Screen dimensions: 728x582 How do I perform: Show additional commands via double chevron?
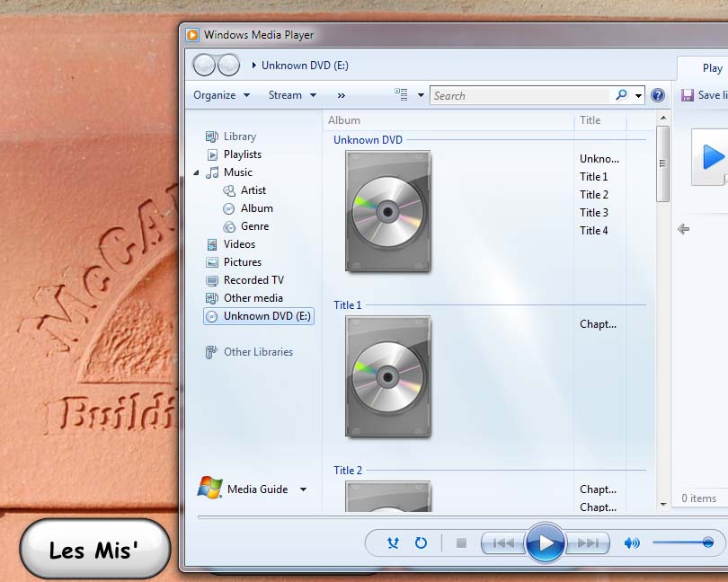pos(342,95)
